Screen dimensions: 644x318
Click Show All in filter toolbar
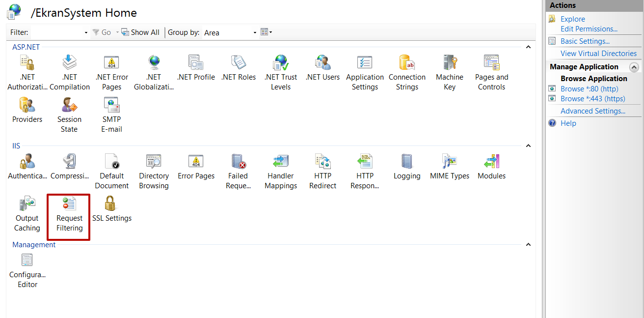click(140, 32)
